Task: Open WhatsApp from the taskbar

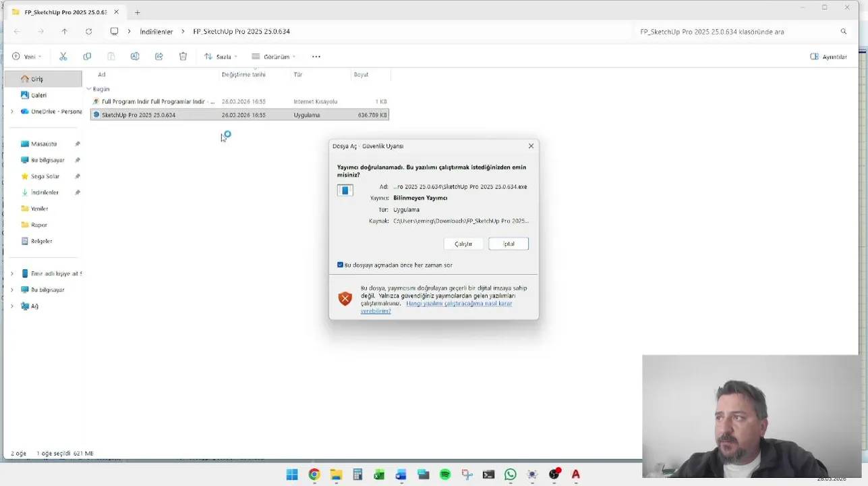Action: (511, 475)
